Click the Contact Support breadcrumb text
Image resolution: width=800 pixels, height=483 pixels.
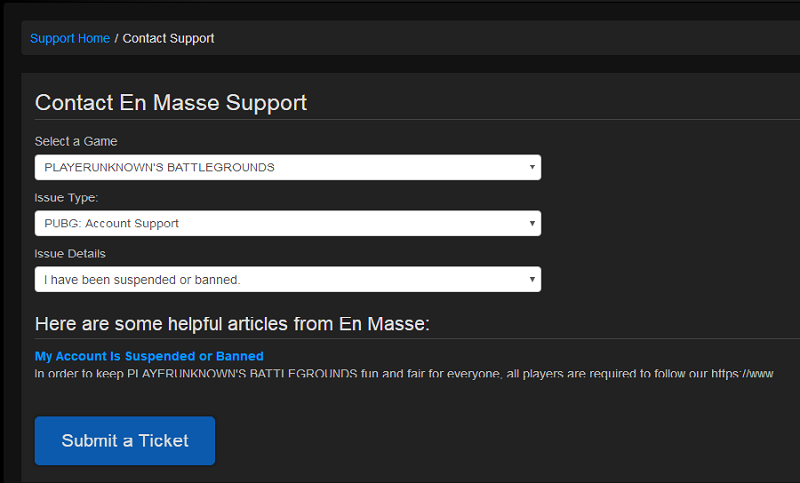pos(168,39)
